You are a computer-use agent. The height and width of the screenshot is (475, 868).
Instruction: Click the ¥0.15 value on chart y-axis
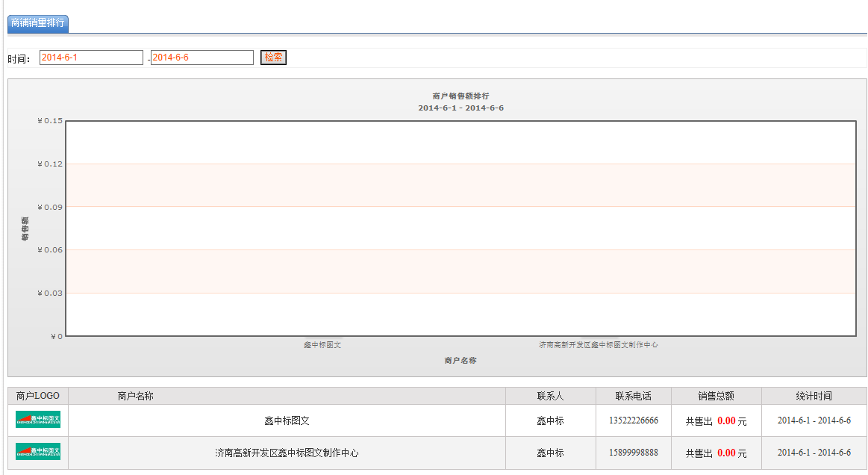point(50,121)
